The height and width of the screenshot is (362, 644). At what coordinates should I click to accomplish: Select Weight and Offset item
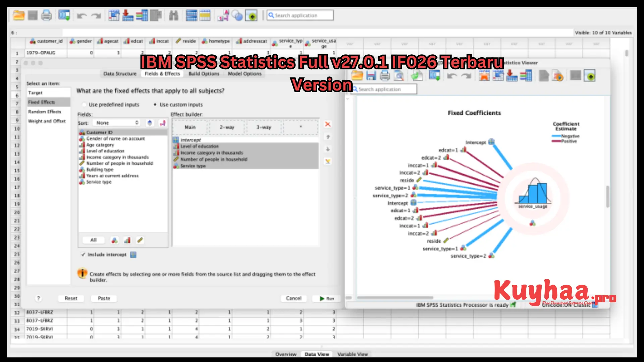(x=49, y=121)
